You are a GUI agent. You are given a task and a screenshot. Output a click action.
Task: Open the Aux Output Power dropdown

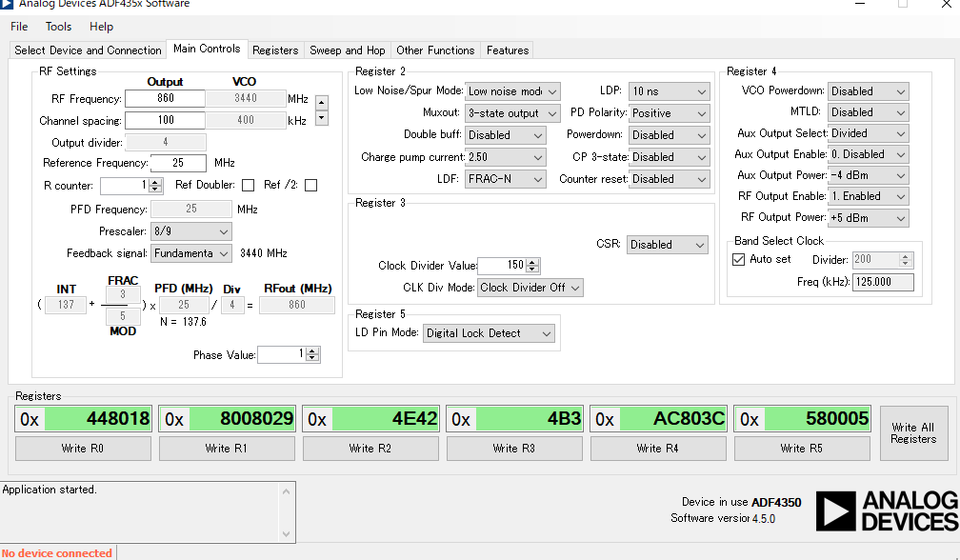(x=868, y=175)
